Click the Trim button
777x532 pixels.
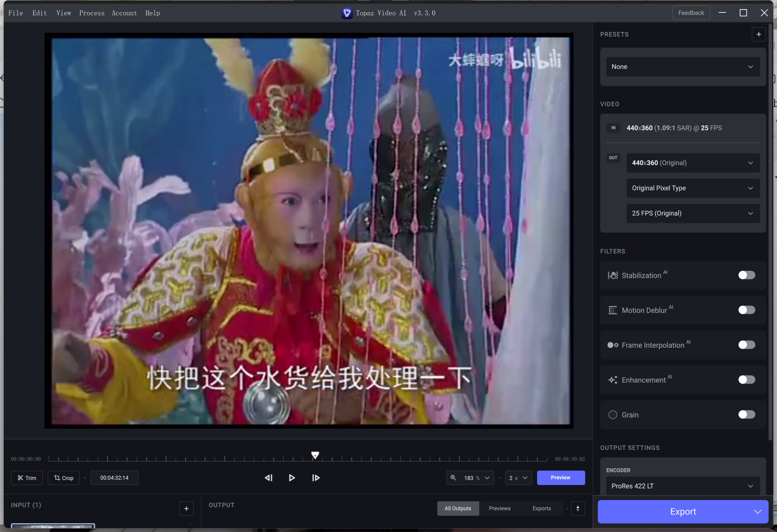tap(27, 478)
